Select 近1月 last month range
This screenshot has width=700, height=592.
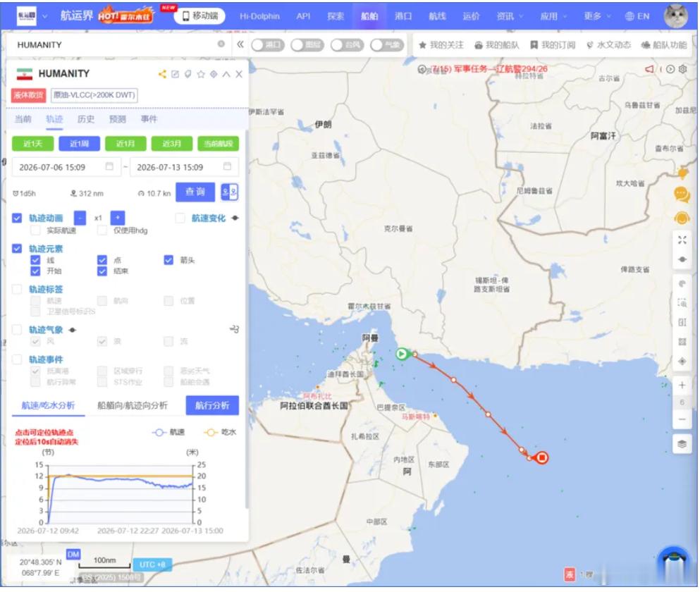[x=125, y=144]
